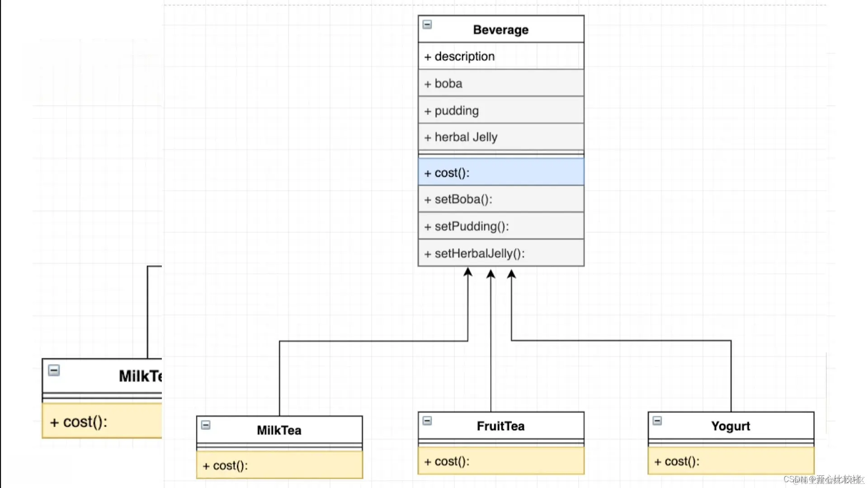Select the setBoba() method row
The width and height of the screenshot is (868, 488).
(500, 199)
